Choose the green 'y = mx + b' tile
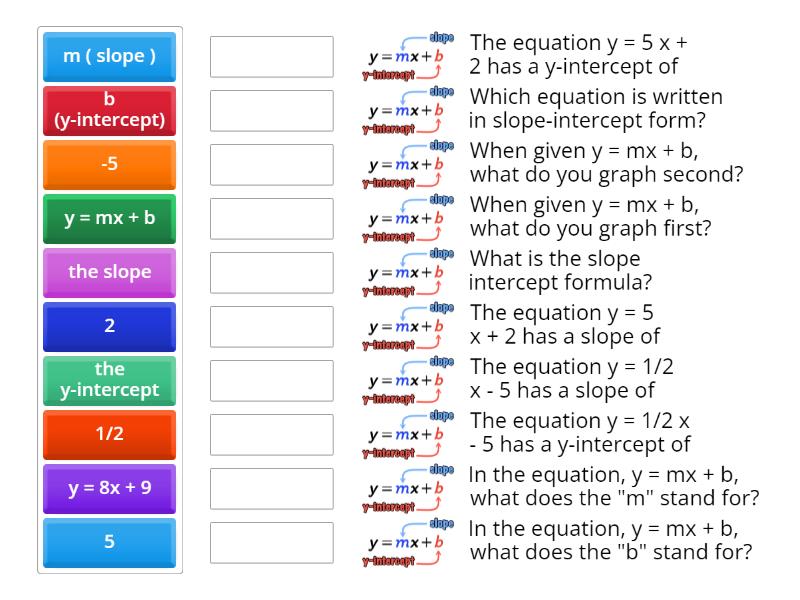800x600 pixels. pyautogui.click(x=109, y=219)
